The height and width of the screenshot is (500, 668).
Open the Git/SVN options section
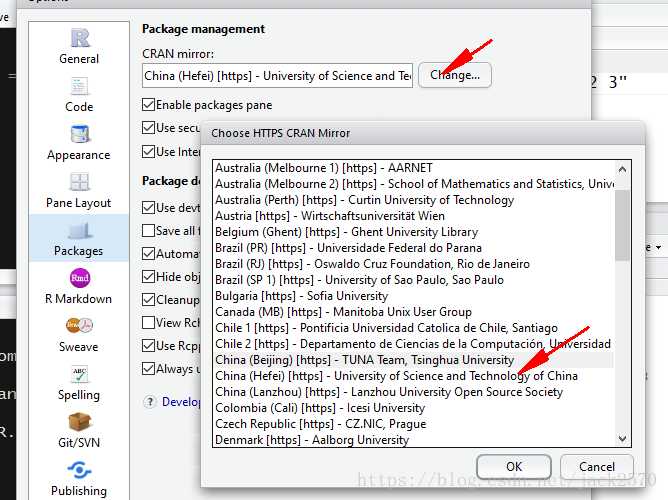coord(79,430)
